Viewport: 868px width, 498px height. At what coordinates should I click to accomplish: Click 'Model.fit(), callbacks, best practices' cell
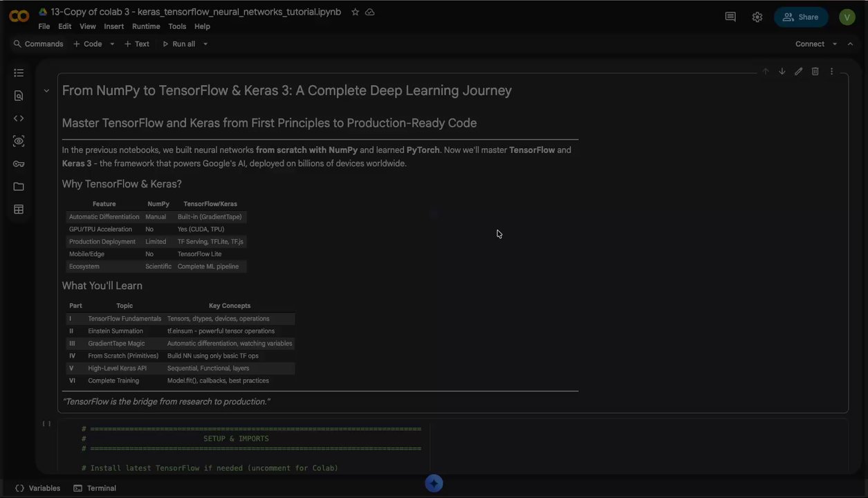[218, 380]
